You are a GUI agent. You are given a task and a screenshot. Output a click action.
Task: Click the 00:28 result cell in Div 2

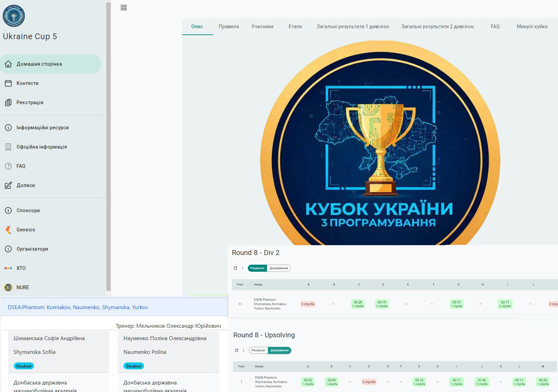tap(358, 304)
